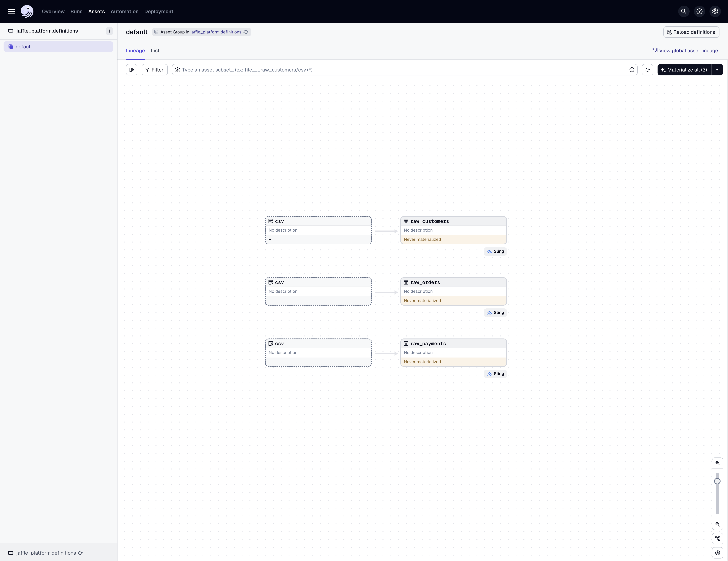
Task: Click the asset subset info icon
Action: coord(632,70)
